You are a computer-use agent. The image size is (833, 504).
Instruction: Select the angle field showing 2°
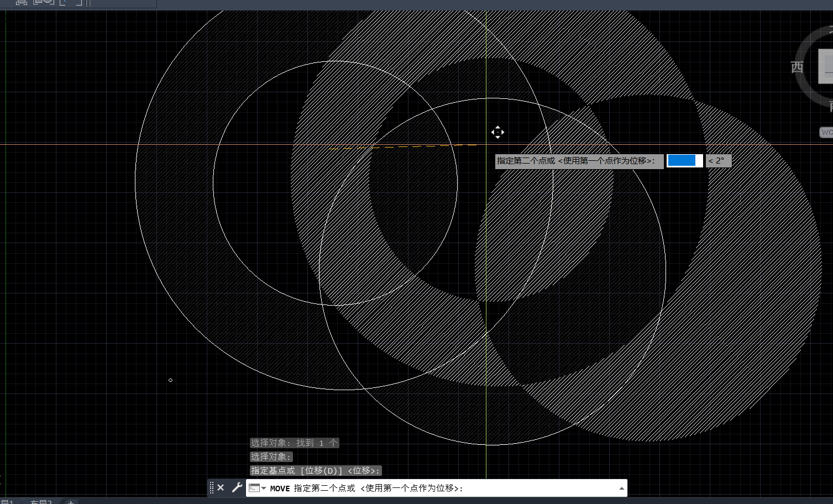click(719, 161)
